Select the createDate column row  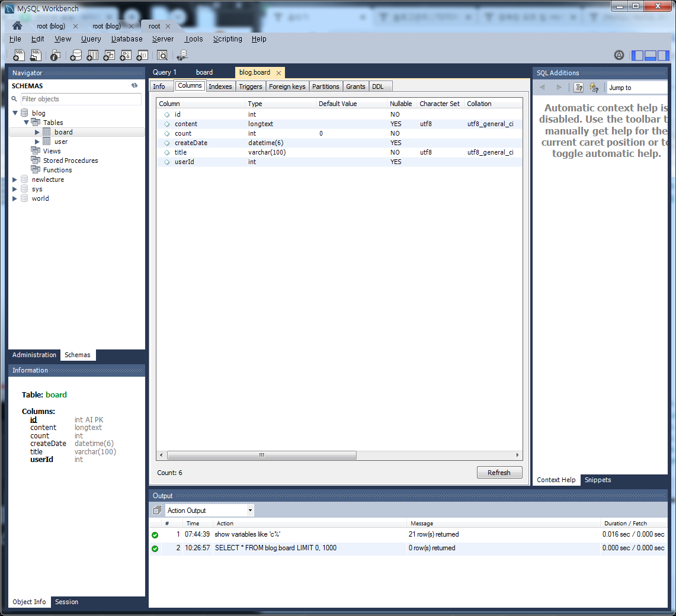pyautogui.click(x=339, y=143)
